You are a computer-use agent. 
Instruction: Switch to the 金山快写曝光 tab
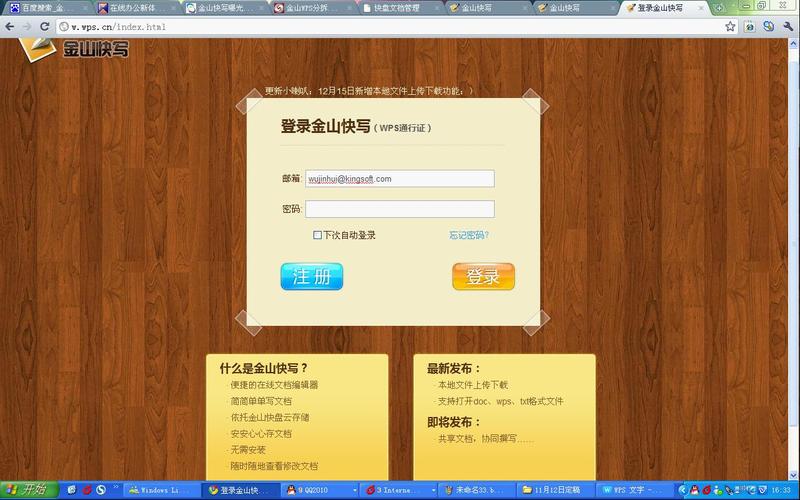pyautogui.click(x=224, y=8)
